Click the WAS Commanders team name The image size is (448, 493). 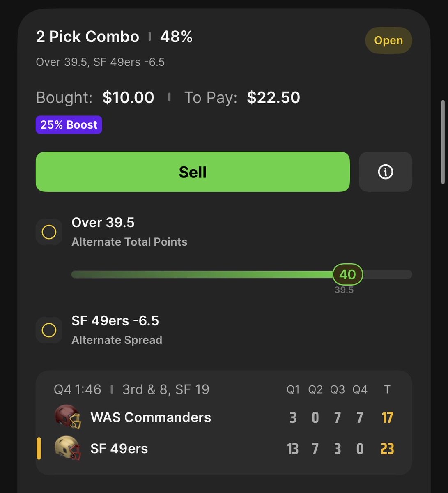[151, 417]
